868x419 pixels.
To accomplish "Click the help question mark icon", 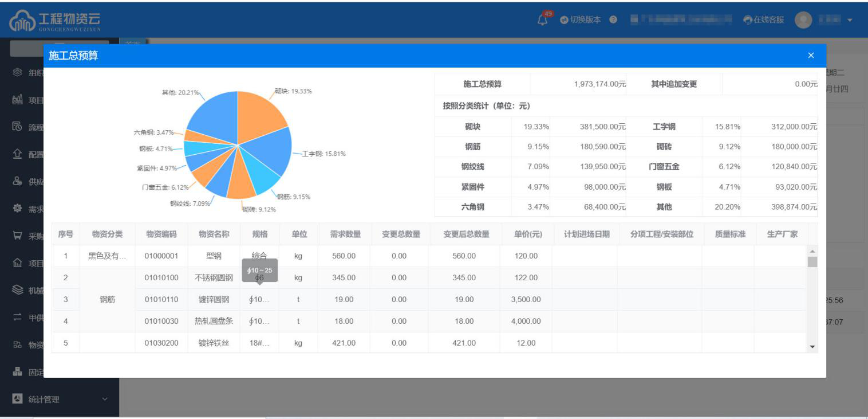I will [613, 19].
